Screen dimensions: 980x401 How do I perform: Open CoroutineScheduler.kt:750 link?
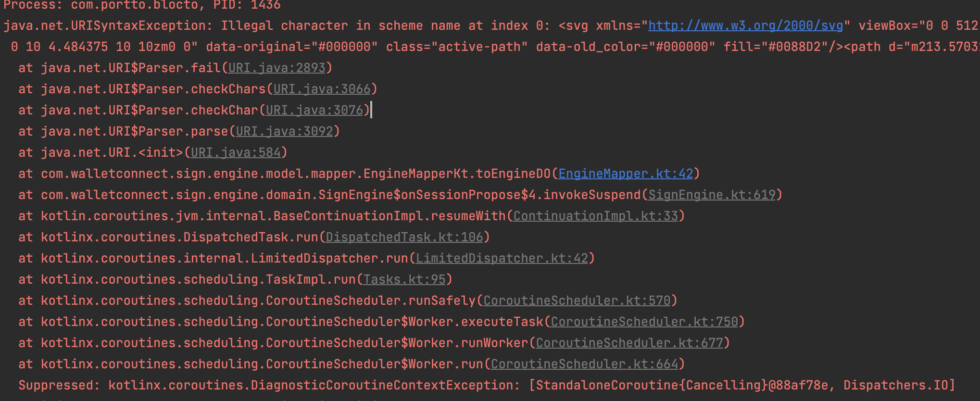(644, 322)
